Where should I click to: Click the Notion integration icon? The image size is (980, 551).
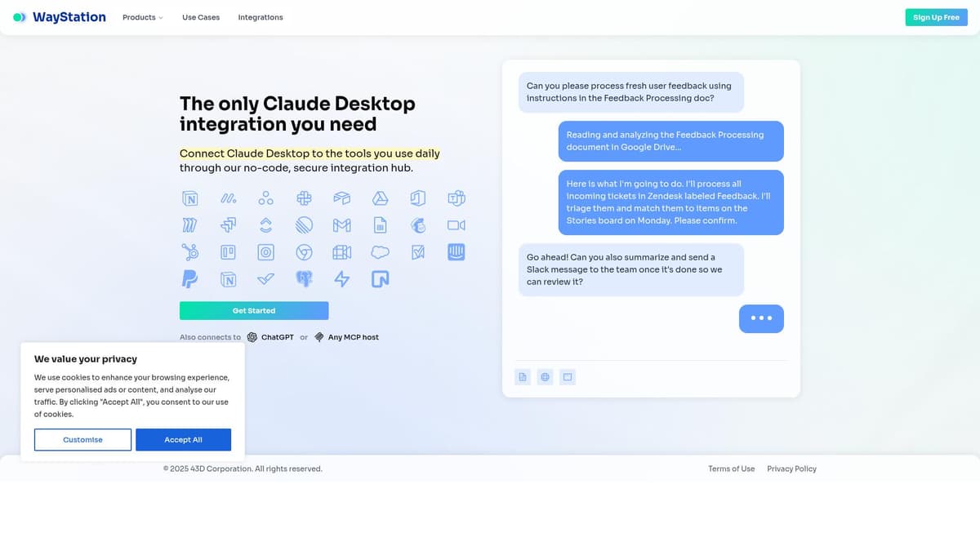[189, 198]
